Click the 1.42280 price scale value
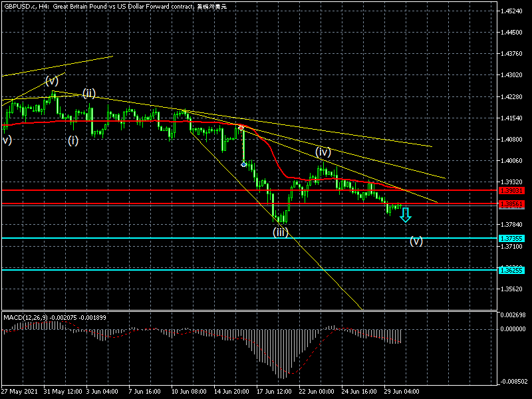Viewport: 532px width, 399px height. point(511,97)
